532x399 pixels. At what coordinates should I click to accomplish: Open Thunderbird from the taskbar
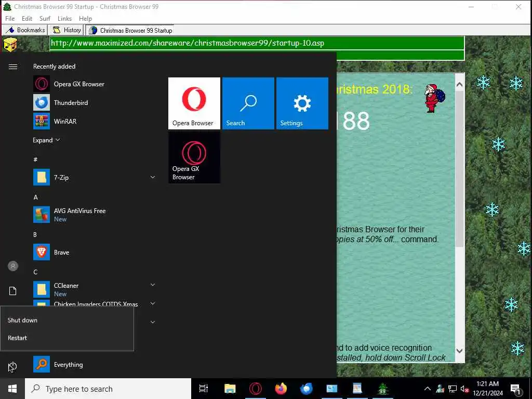[307, 389]
